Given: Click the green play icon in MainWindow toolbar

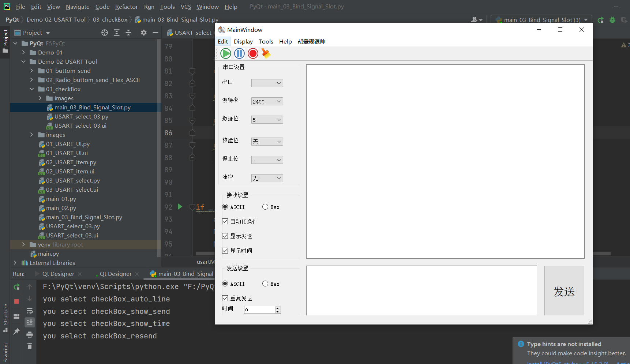Looking at the screenshot, I should 226,53.
